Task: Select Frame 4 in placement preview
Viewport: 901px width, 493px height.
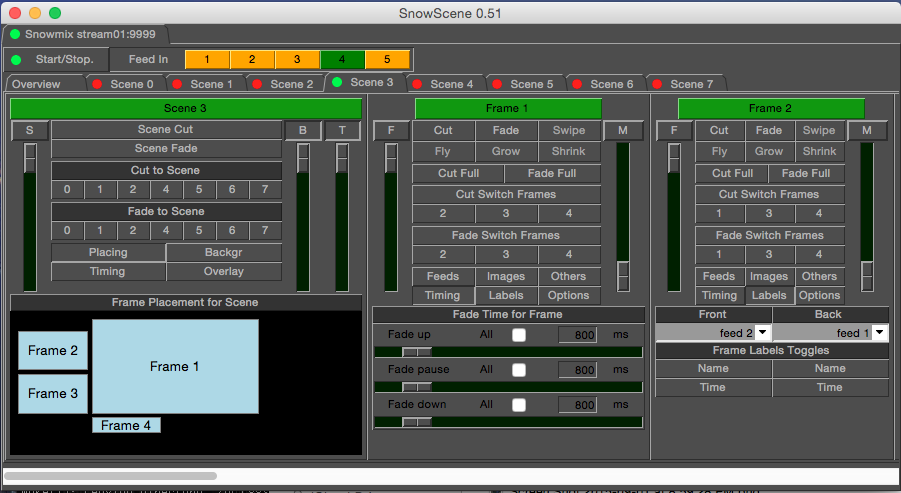Action: (x=126, y=425)
